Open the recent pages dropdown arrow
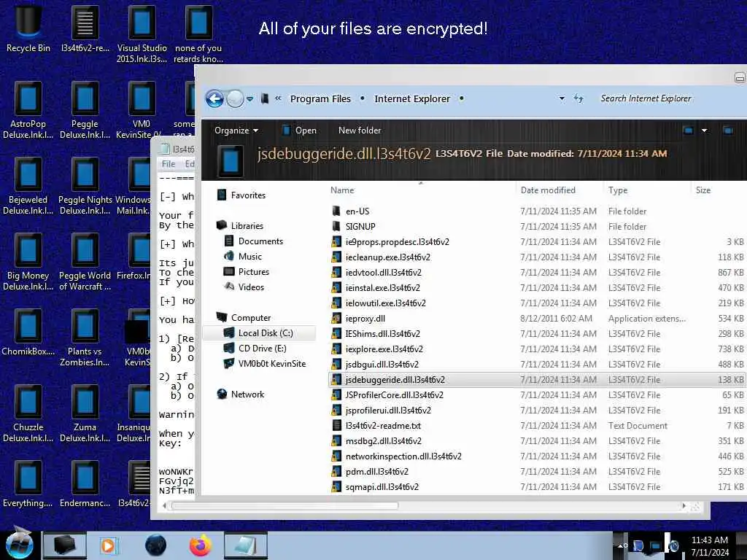Viewport: 747px width, 560px height. coord(251,99)
